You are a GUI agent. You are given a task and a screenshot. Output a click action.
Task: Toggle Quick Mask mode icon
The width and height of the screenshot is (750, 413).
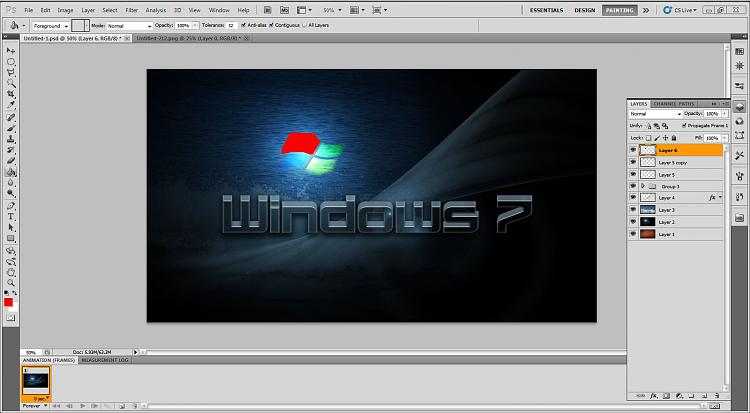[11, 318]
